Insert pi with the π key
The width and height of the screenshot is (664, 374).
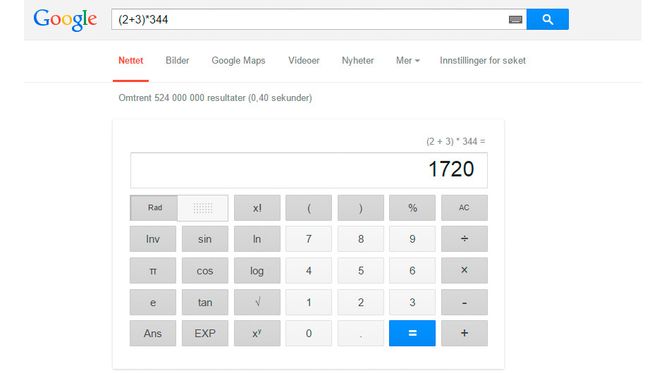click(x=153, y=270)
